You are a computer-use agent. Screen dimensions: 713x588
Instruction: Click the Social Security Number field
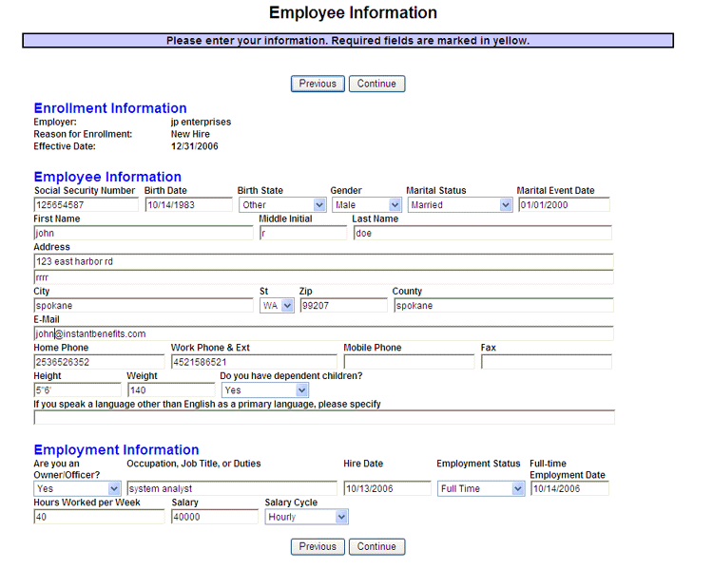[86, 204]
